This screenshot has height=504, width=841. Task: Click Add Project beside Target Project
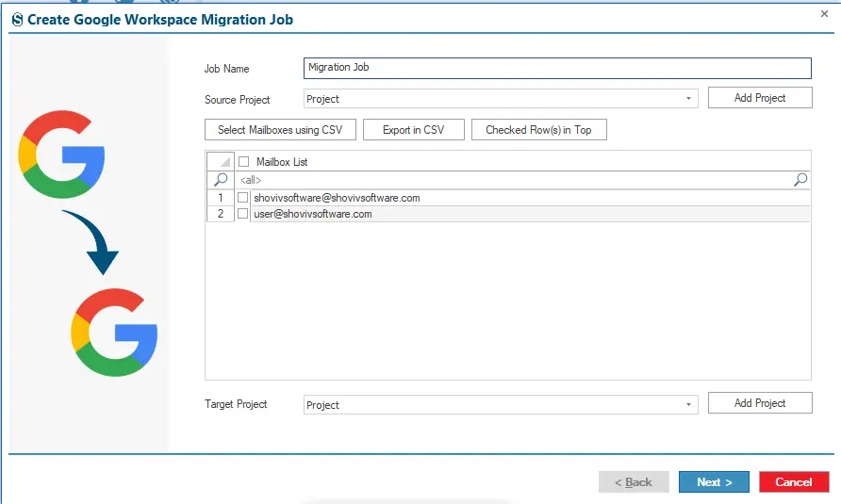[x=760, y=402]
